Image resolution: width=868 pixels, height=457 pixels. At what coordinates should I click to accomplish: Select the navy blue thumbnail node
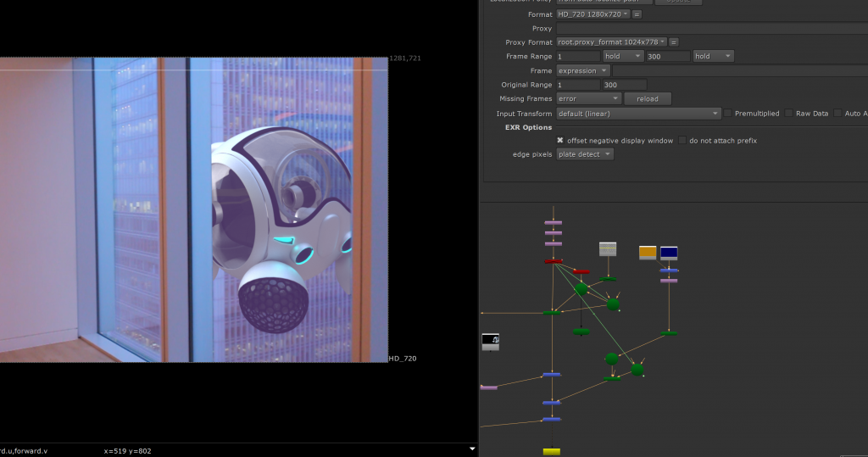tap(669, 254)
